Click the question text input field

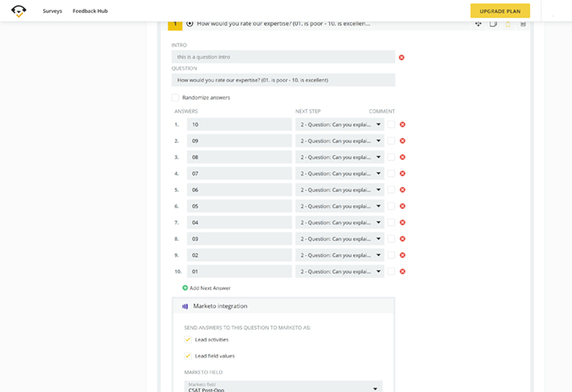(x=283, y=80)
